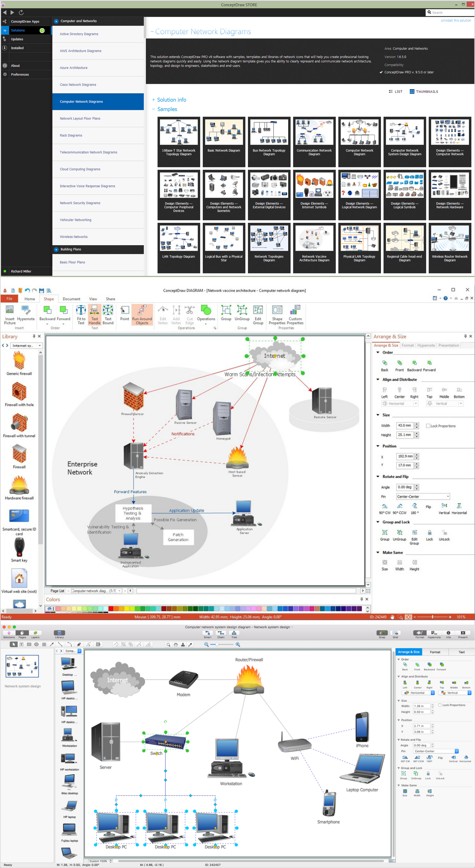Screen dimensions: 475x868
Task: Adjust the zoom slider in DIAGRAM status bar
Action: click(x=432, y=617)
